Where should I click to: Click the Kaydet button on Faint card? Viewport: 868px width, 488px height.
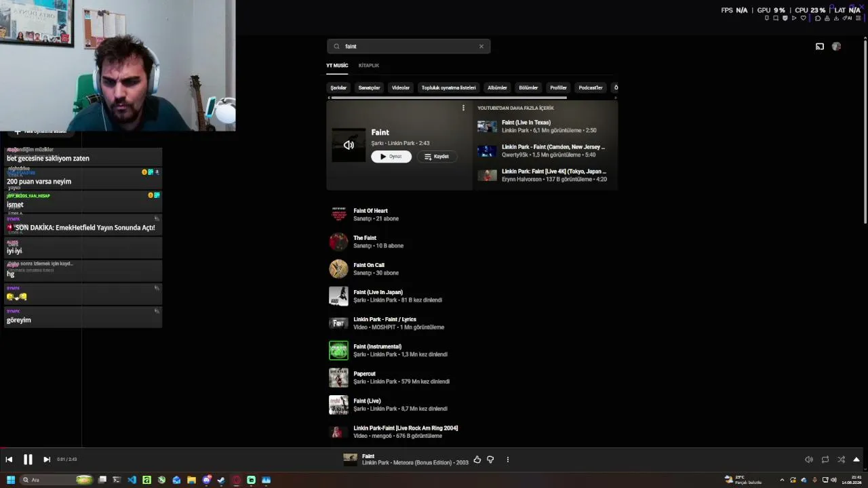click(437, 157)
